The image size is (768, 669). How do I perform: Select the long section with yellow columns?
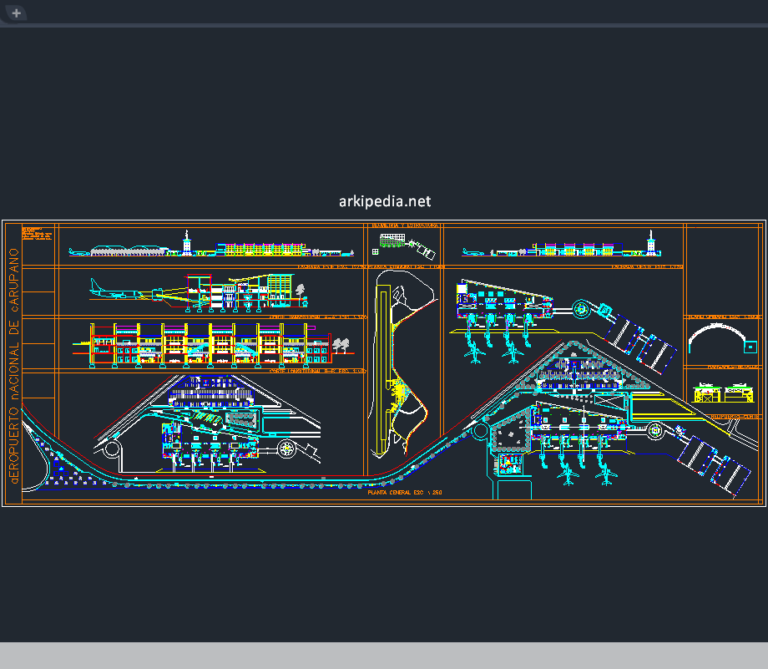coord(200,345)
